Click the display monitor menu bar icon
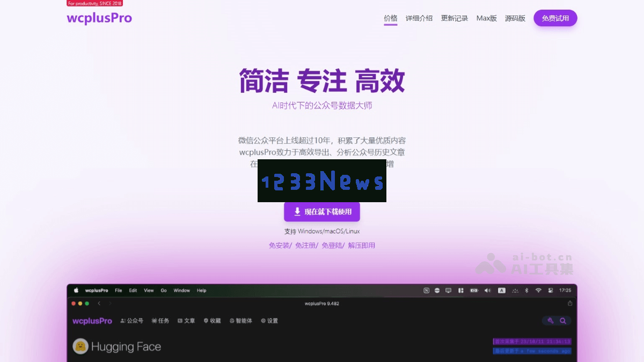The width and height of the screenshot is (644, 362). pyautogui.click(x=449, y=290)
